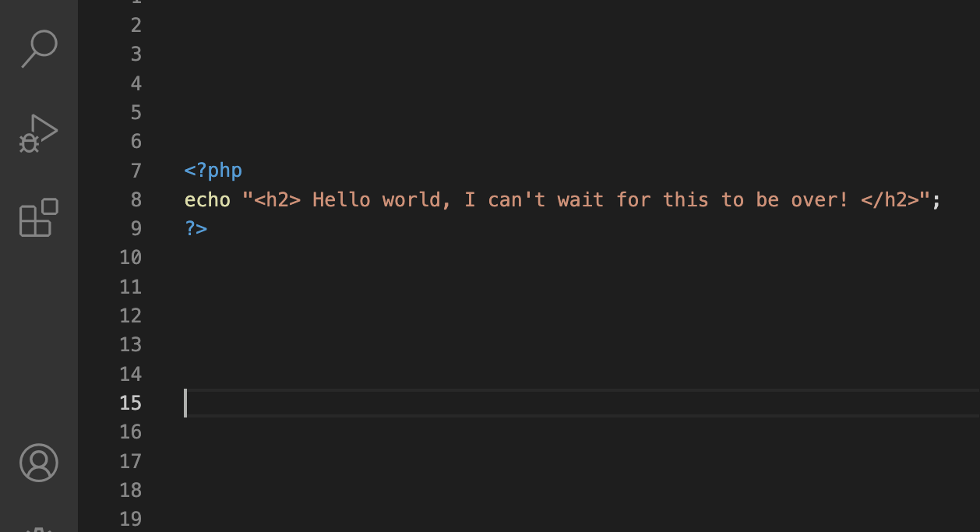Click line number 12 in the gutter
Screen dimensions: 980x532
131,315
